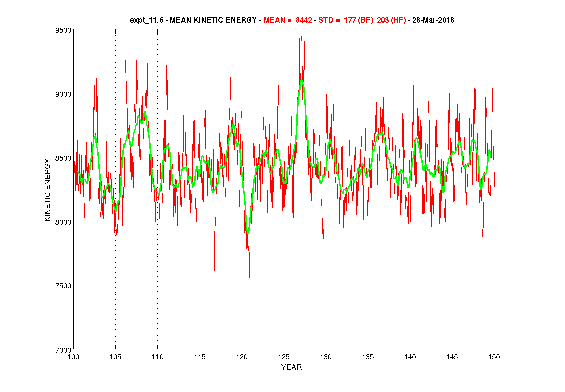The width and height of the screenshot is (565, 392).
Task: Click the 'YEAR' x-axis label
Action: 291,367
